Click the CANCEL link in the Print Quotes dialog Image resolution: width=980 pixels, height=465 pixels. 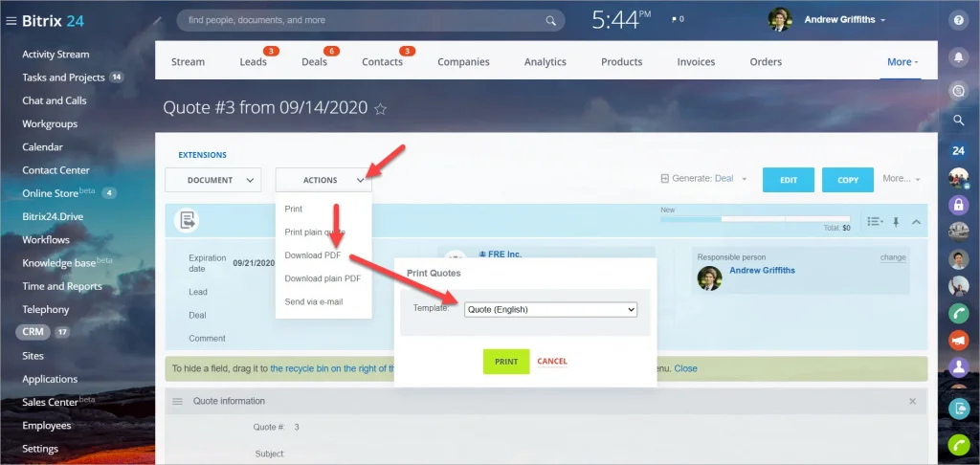(x=552, y=362)
